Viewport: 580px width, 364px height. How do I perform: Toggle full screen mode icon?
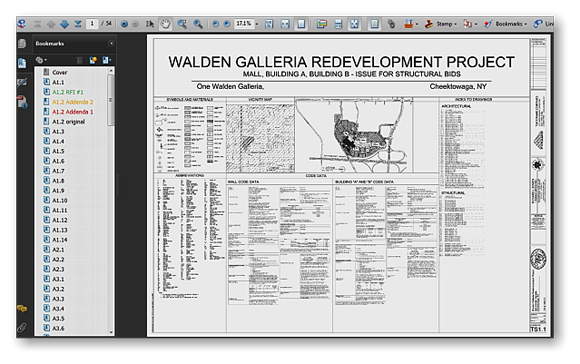tap(354, 24)
